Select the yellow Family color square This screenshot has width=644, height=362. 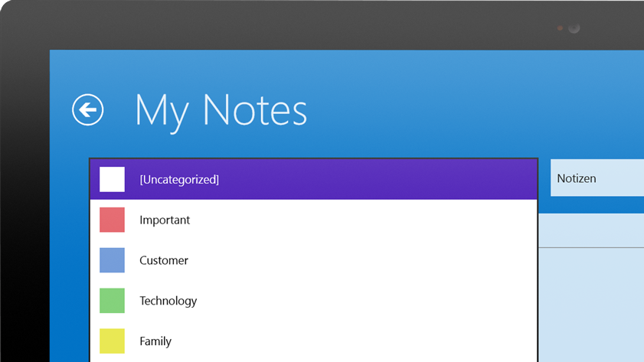pos(112,341)
